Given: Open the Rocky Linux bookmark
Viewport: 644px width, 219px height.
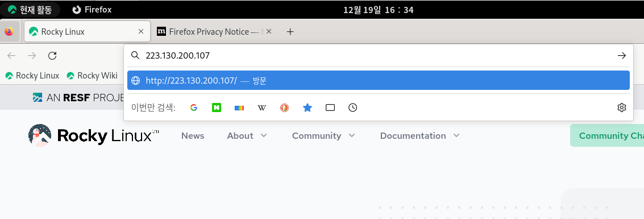Looking at the screenshot, I should tap(32, 76).
